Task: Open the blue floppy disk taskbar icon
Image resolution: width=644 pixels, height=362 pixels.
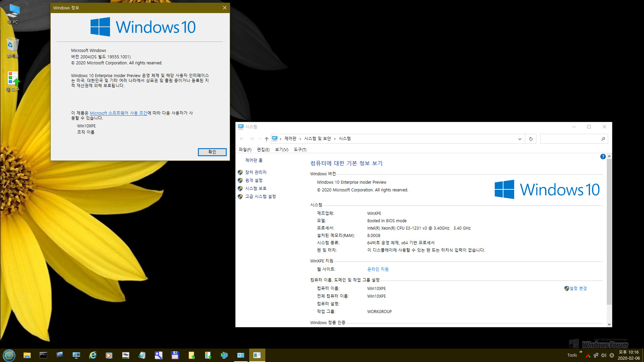Action: click(x=175, y=355)
